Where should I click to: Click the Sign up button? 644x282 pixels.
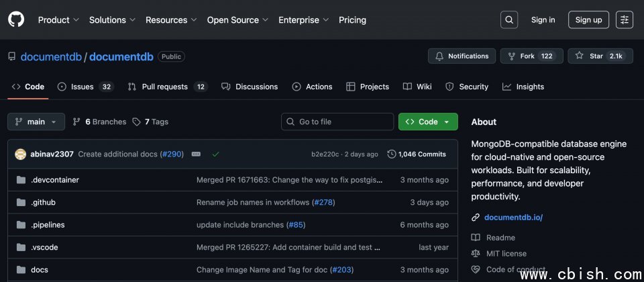pyautogui.click(x=588, y=19)
